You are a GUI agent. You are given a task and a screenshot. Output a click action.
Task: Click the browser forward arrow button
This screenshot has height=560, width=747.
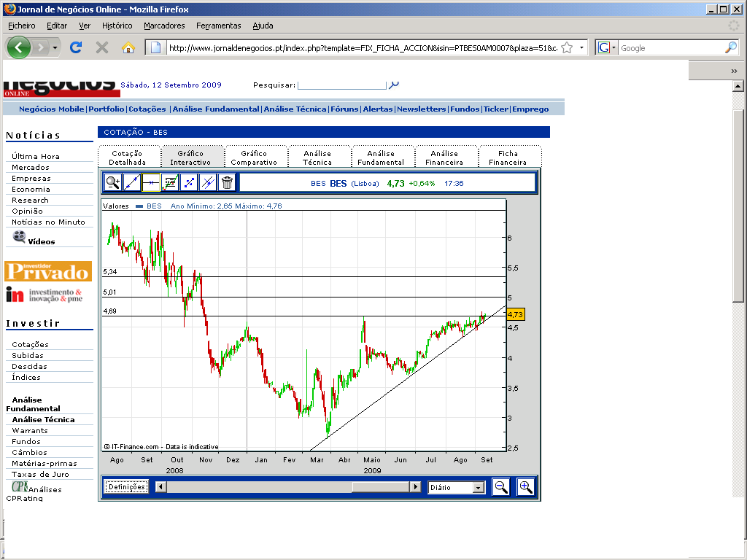(x=41, y=47)
